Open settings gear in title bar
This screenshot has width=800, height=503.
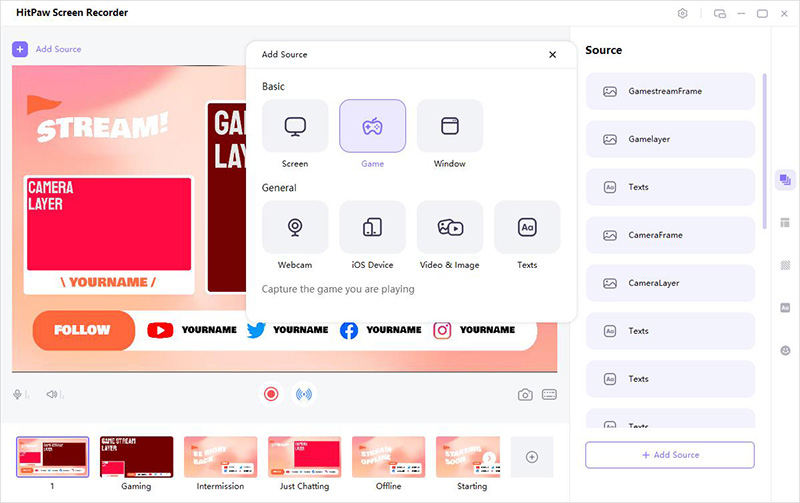click(683, 13)
